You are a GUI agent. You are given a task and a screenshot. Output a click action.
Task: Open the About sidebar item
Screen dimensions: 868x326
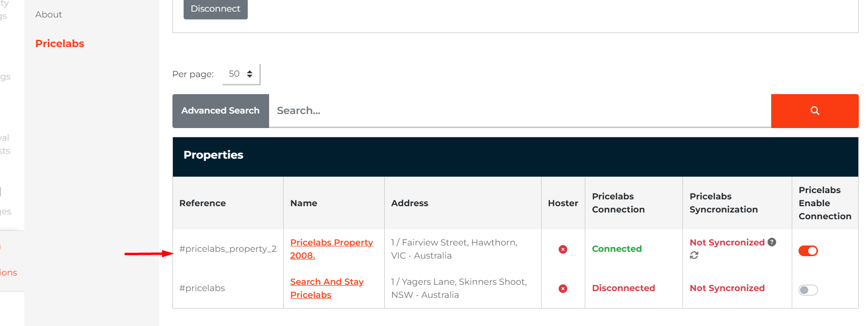pyautogui.click(x=49, y=15)
